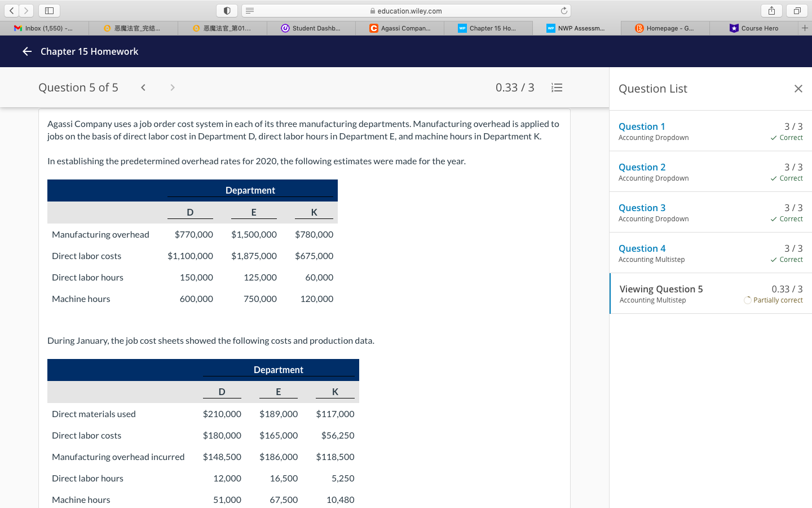Navigate forward with the browser forward arrow
812x508 pixels.
click(26, 10)
